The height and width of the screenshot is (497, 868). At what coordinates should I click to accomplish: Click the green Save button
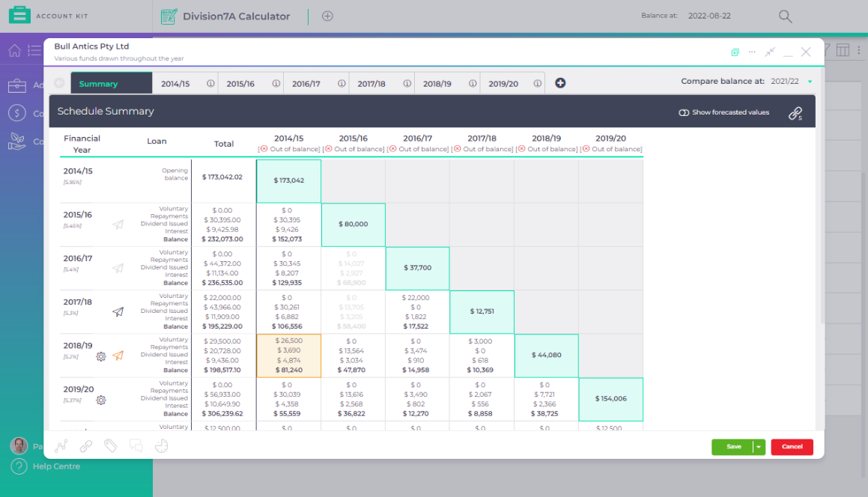pyautogui.click(x=732, y=446)
